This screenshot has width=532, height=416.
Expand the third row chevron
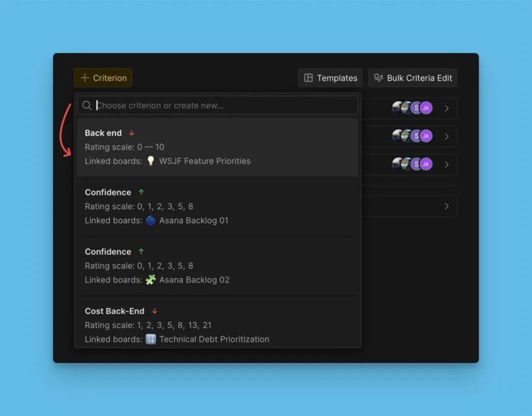coord(446,165)
